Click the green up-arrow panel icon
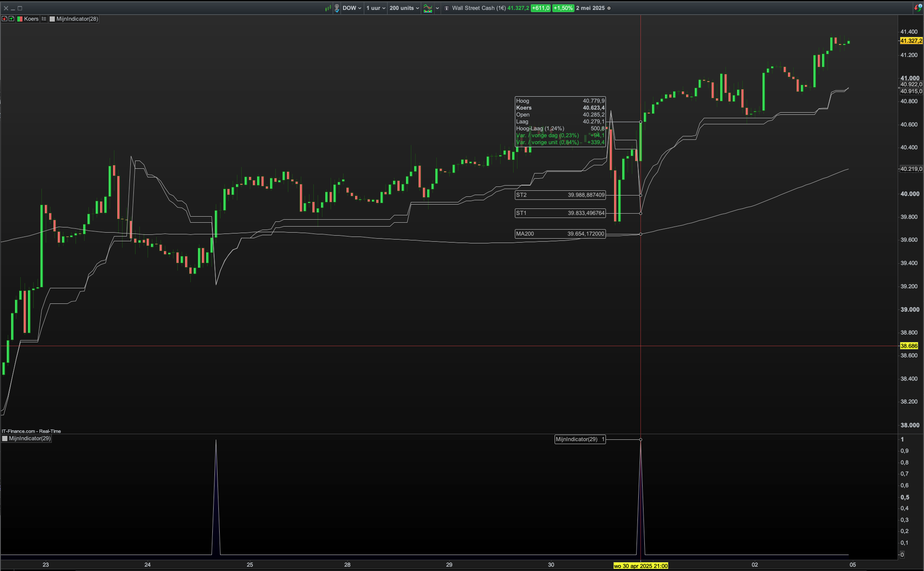924x571 pixels. coord(11,19)
